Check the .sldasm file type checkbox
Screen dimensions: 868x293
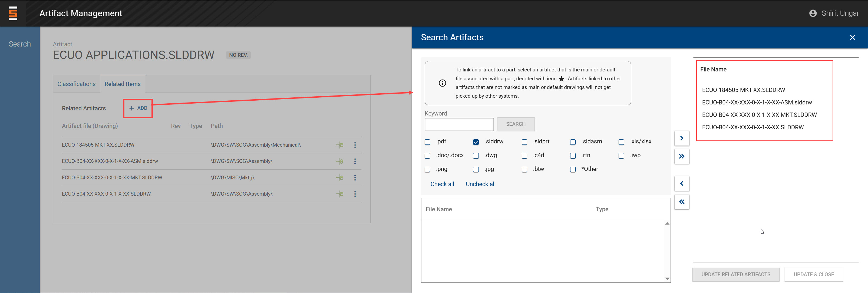pyautogui.click(x=572, y=142)
